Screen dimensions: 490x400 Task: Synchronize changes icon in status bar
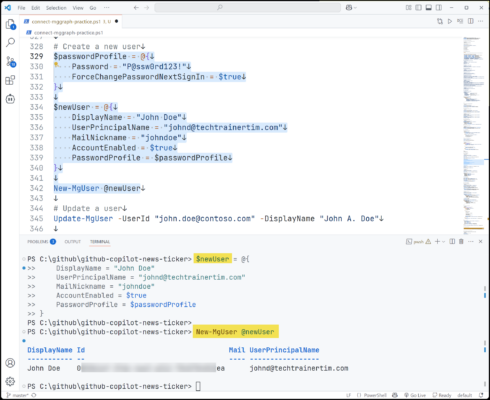click(x=34, y=395)
